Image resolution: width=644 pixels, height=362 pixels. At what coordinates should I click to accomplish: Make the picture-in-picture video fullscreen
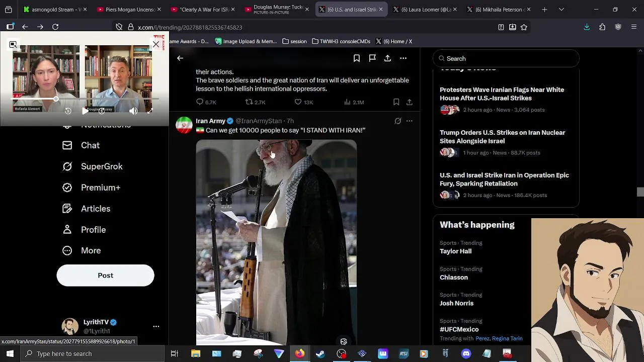(150, 111)
